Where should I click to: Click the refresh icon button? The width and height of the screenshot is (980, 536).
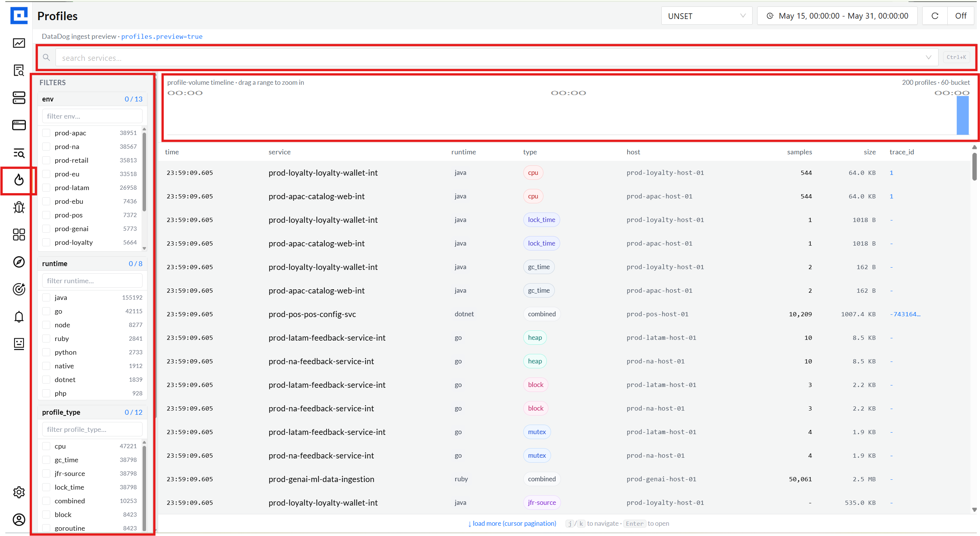click(934, 16)
